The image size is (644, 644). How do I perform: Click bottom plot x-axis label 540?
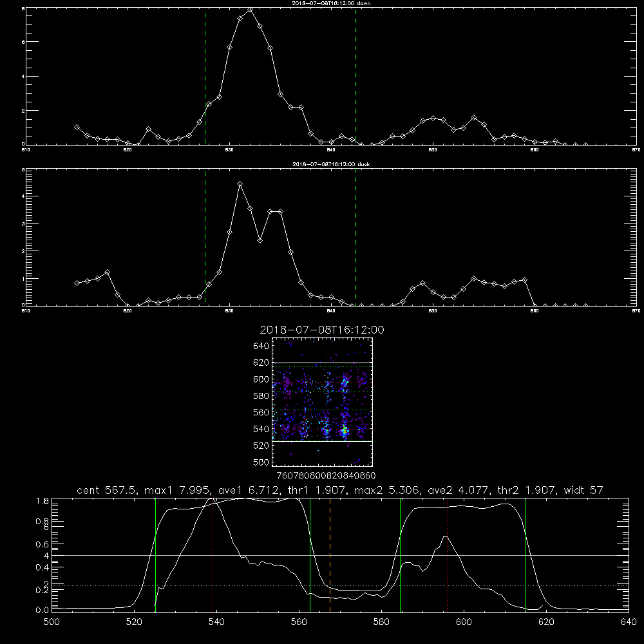point(216,622)
